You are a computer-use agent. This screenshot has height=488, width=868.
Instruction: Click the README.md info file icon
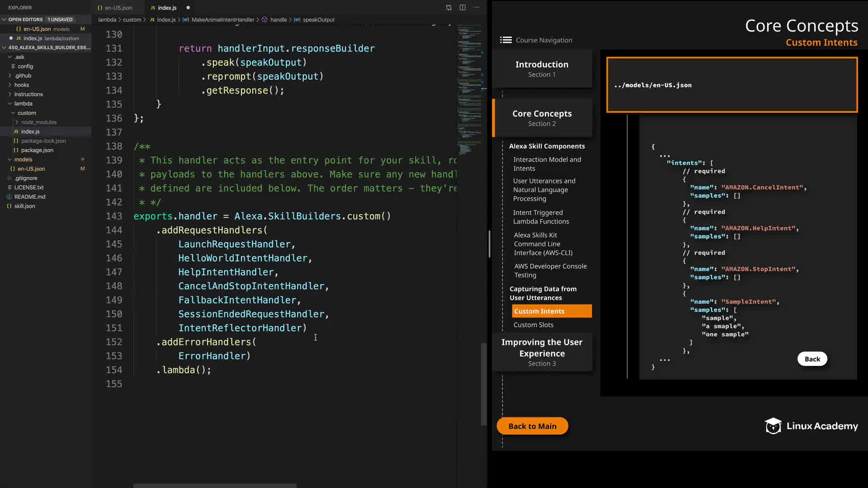9,197
